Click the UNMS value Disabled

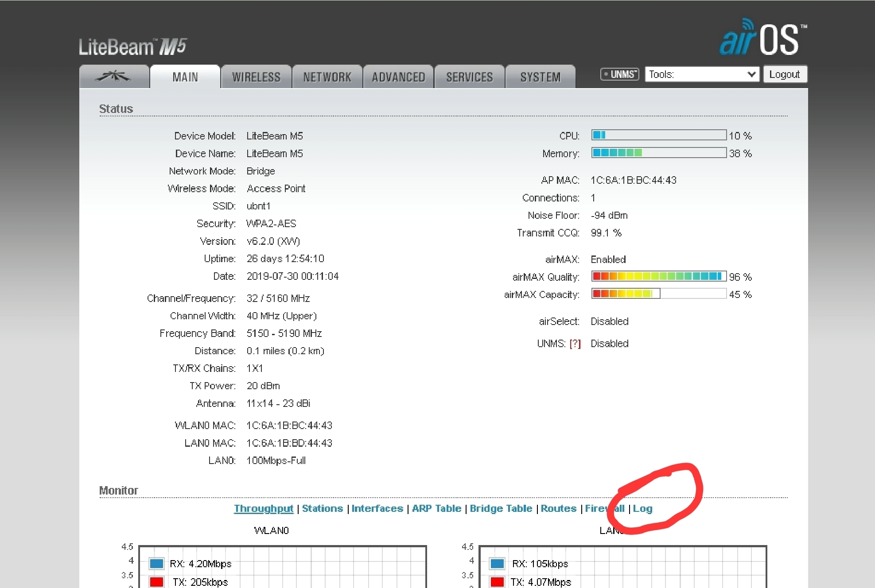[x=610, y=344]
